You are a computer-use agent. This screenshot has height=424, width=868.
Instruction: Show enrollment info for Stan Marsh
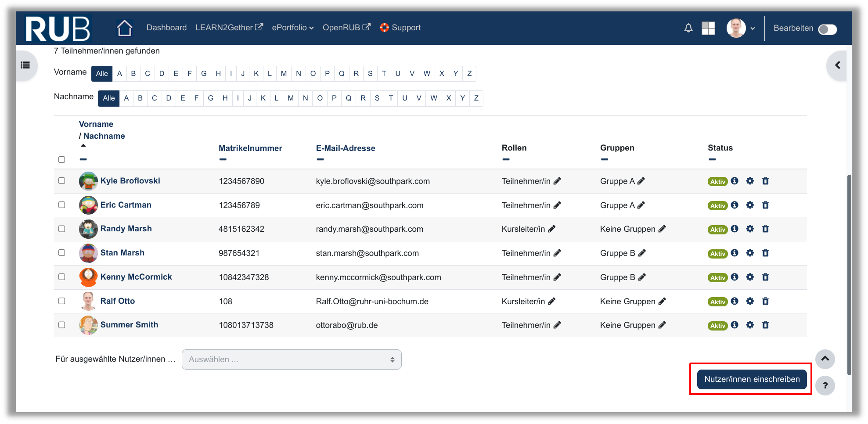point(735,253)
